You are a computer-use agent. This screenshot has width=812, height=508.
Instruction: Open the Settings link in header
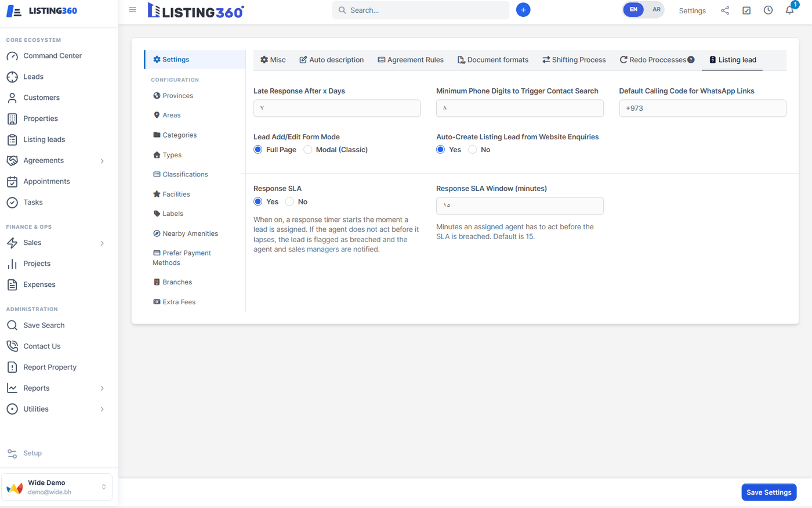coord(693,10)
